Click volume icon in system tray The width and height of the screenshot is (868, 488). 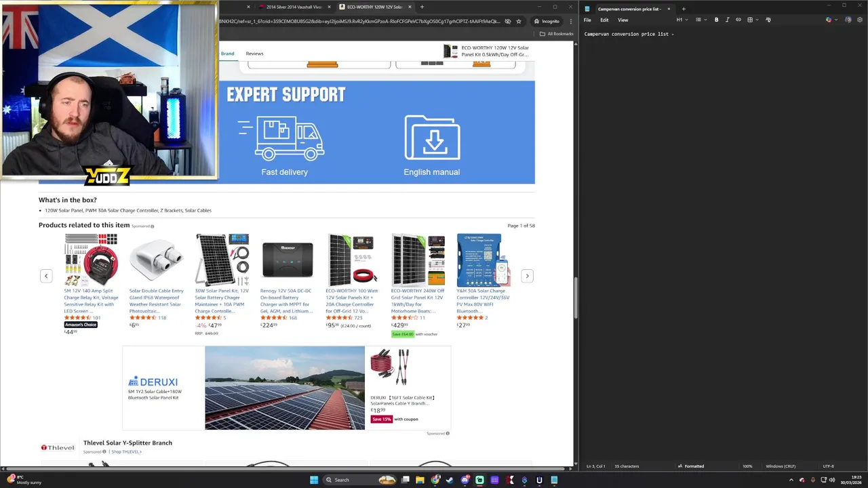[832, 480]
